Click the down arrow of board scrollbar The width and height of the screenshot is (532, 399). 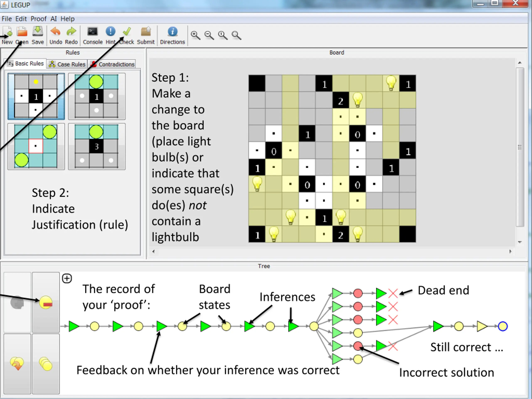point(520,242)
